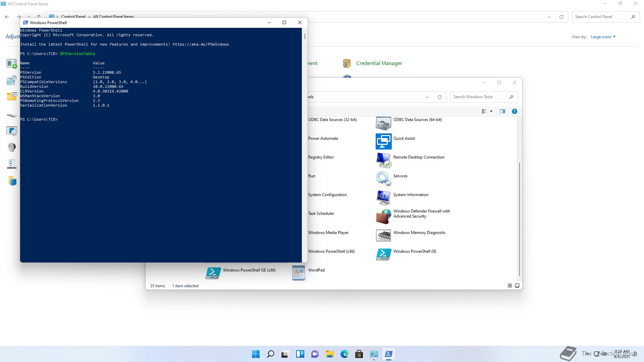Select Run item in Windows Tools
Viewport: 644px width, 362px height.
tap(312, 176)
